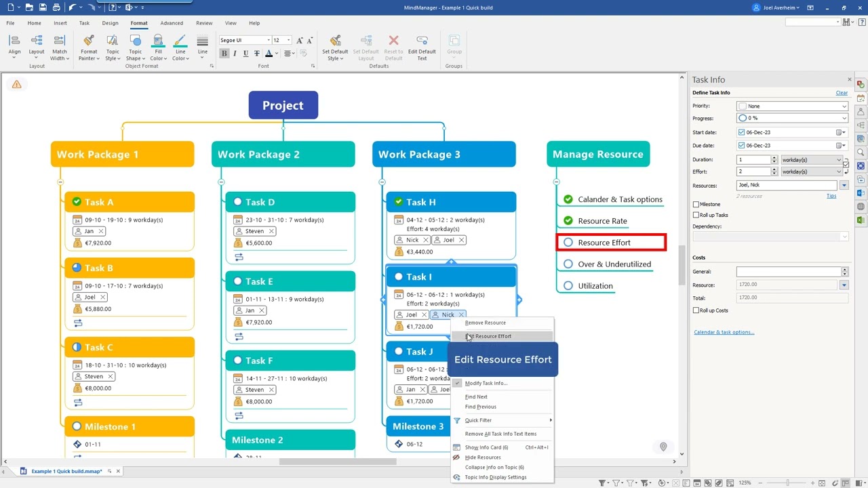Click Set Default Style

[335, 47]
